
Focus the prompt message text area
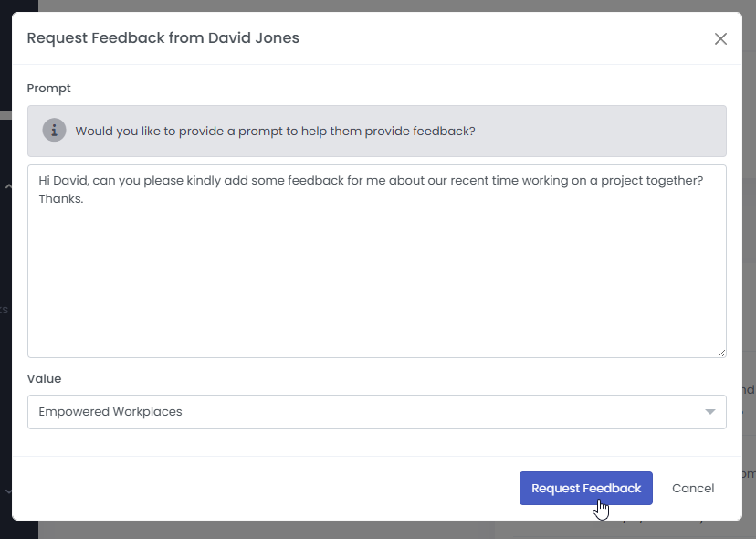point(376,274)
